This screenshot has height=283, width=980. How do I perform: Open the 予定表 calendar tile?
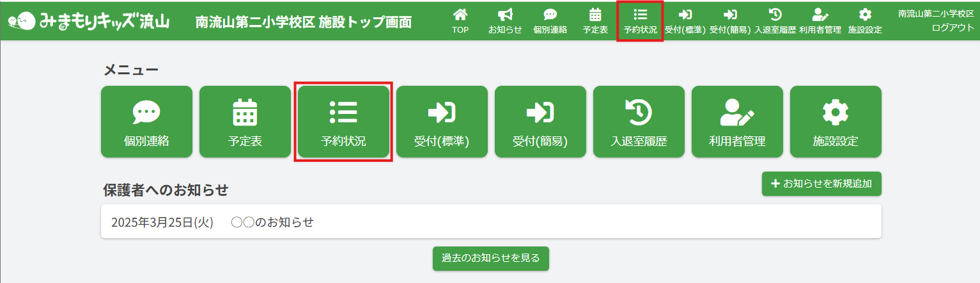245,122
